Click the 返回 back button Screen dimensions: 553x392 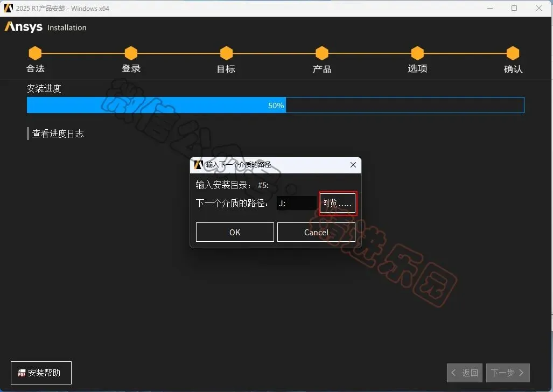tap(465, 373)
